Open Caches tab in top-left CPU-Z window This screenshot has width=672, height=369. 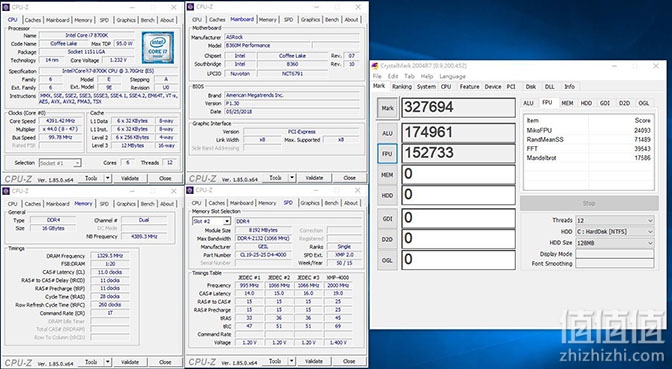(33, 20)
